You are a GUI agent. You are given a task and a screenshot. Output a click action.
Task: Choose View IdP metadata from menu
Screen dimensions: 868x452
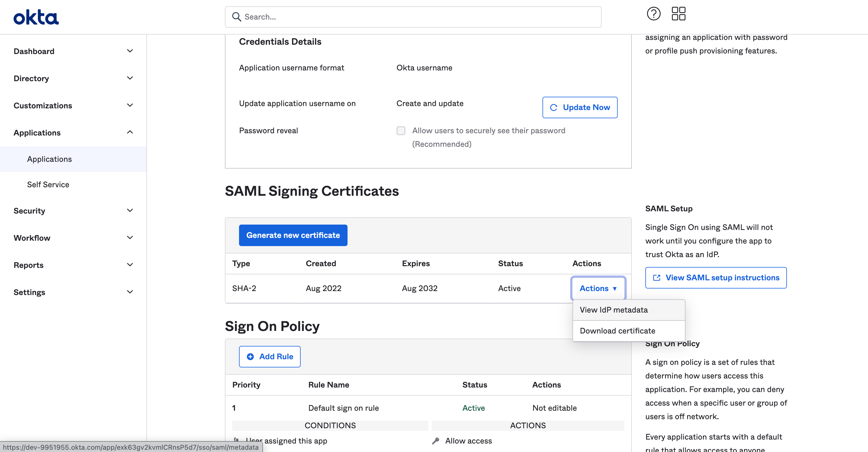click(614, 310)
